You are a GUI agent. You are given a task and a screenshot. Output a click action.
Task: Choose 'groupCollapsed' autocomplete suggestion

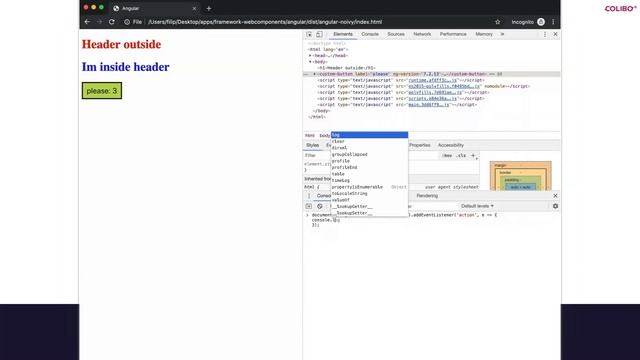click(369, 154)
